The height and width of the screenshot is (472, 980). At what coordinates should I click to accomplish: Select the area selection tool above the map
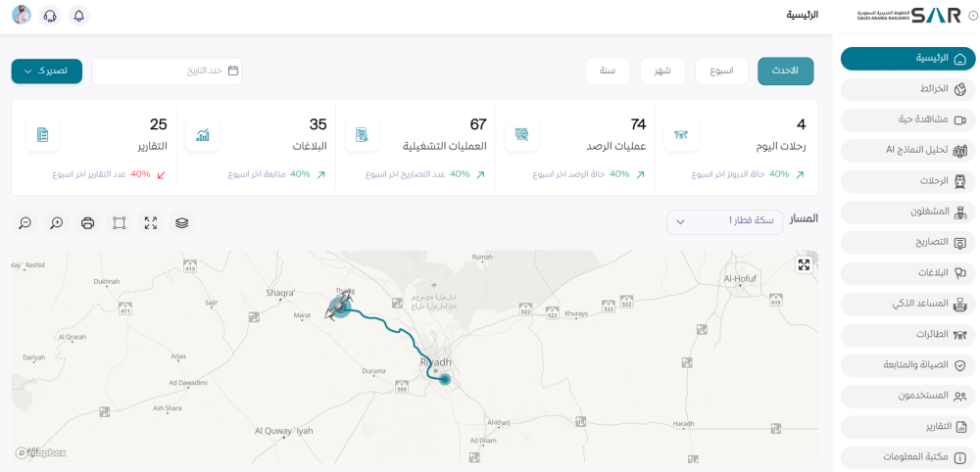[x=120, y=223]
